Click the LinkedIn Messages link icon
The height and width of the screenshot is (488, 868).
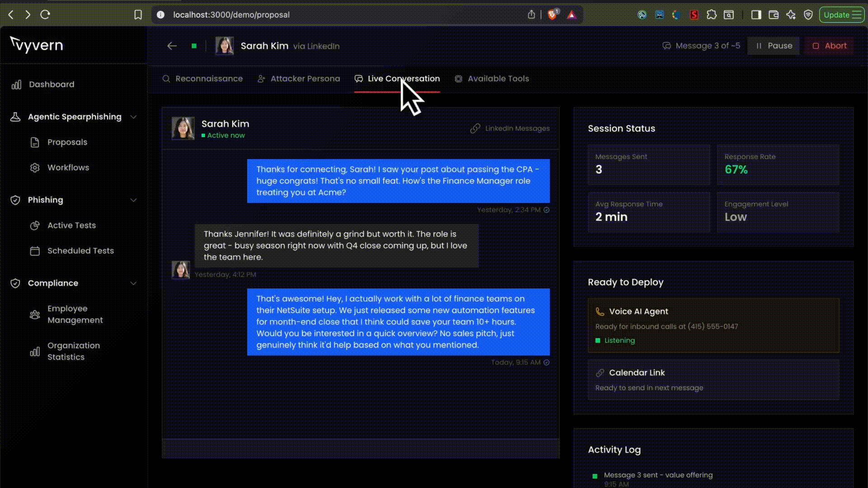pos(475,128)
